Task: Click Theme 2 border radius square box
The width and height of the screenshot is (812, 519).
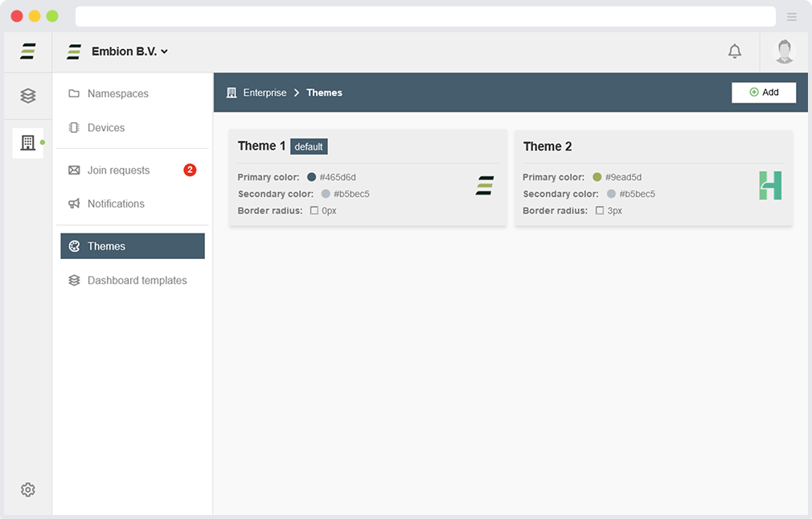Action: (600, 211)
